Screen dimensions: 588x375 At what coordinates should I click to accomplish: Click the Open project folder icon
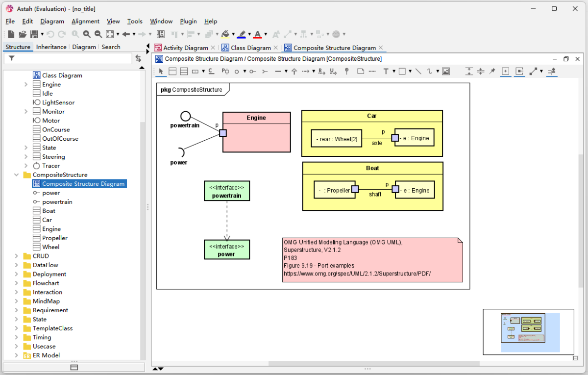tap(23, 34)
